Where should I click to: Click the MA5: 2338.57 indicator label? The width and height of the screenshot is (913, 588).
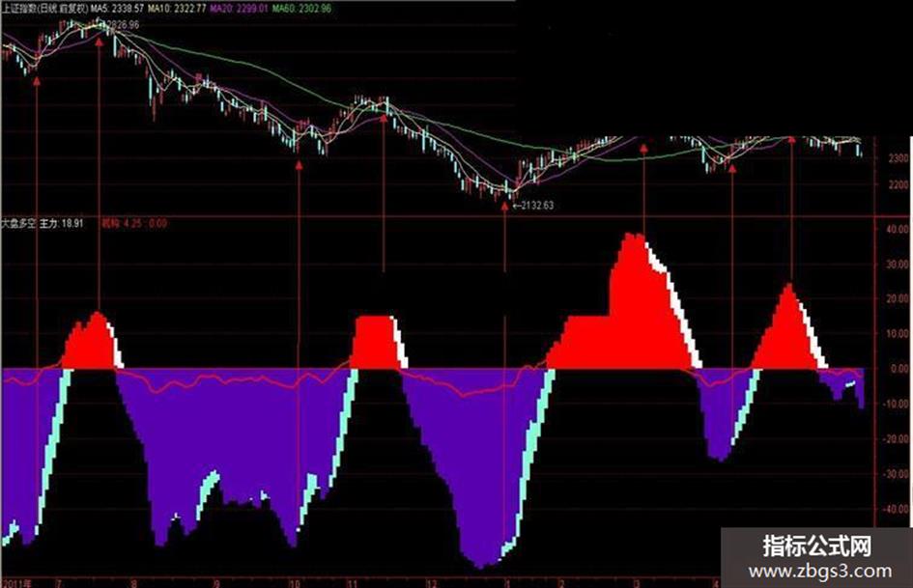(x=116, y=9)
